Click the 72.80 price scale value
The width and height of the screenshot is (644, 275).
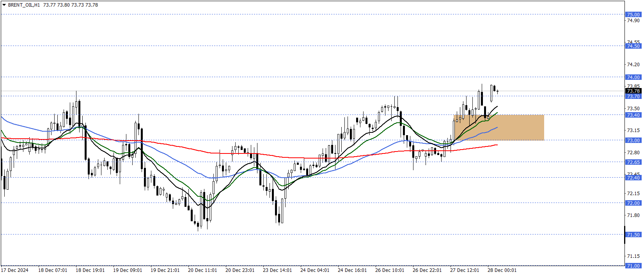coord(633,152)
